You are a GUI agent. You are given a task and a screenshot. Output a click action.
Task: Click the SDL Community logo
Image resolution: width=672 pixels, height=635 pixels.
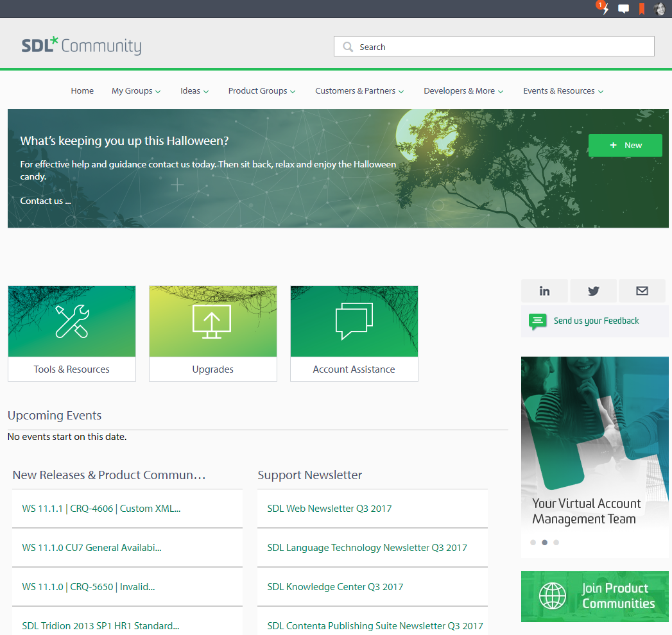pyautogui.click(x=82, y=46)
